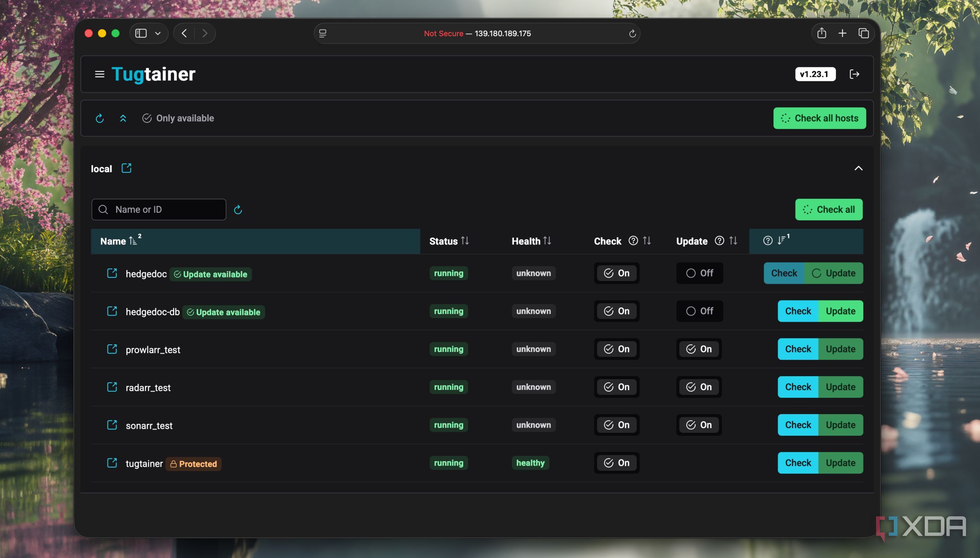The height and width of the screenshot is (558, 980).
Task: Click the help icon in the actions column header
Action: [768, 241]
